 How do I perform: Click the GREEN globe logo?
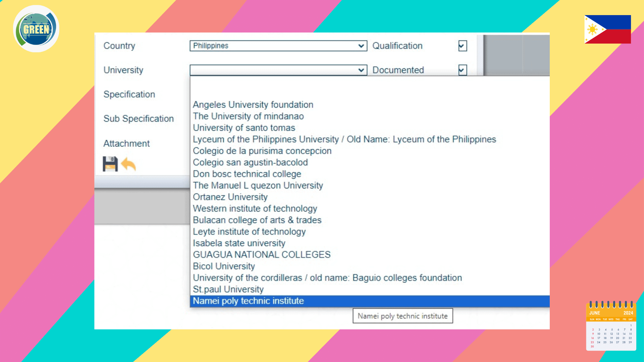36,28
